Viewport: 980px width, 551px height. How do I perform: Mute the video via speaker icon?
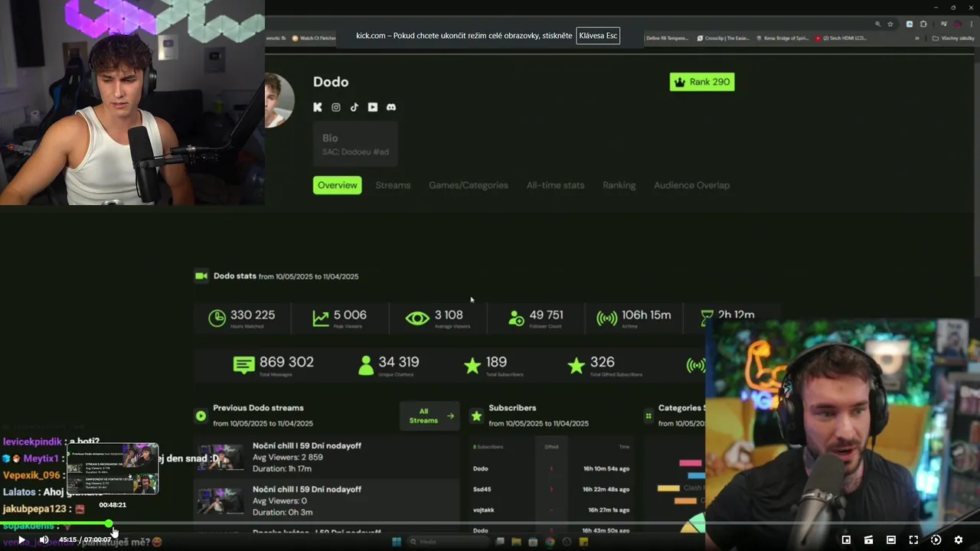(44, 540)
